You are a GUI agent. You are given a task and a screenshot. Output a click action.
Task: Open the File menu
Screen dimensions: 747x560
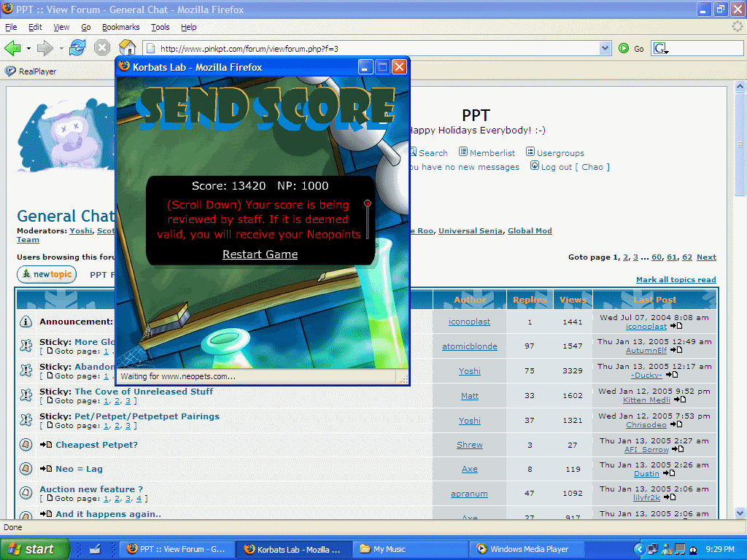(x=11, y=27)
